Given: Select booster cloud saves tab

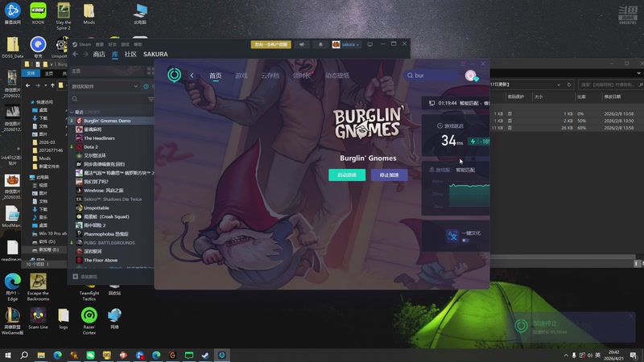Looking at the screenshot, I should pos(270,76).
